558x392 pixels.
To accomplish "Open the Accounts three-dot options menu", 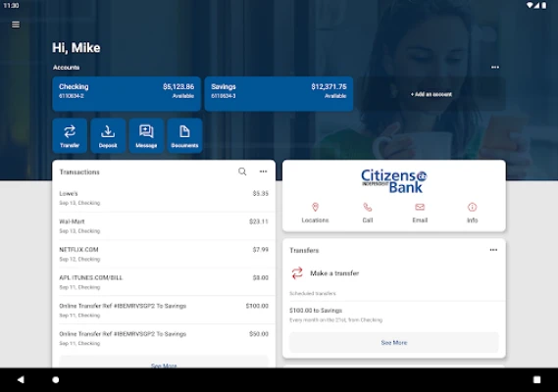I will pyautogui.click(x=495, y=68).
